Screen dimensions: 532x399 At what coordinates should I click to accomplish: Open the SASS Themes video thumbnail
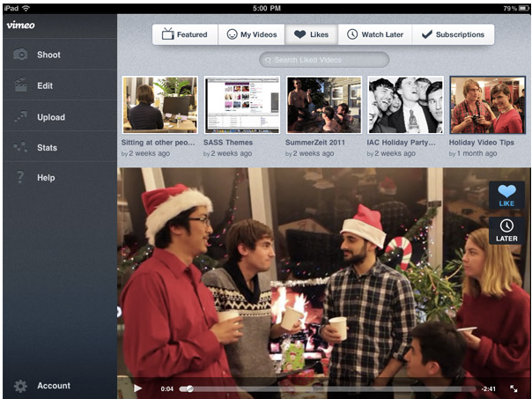pos(242,105)
